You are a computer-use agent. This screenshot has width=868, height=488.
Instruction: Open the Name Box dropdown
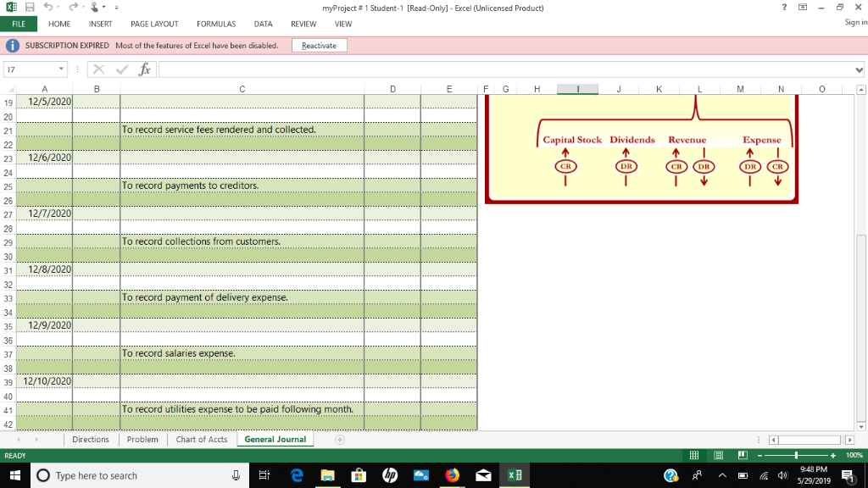coord(61,69)
